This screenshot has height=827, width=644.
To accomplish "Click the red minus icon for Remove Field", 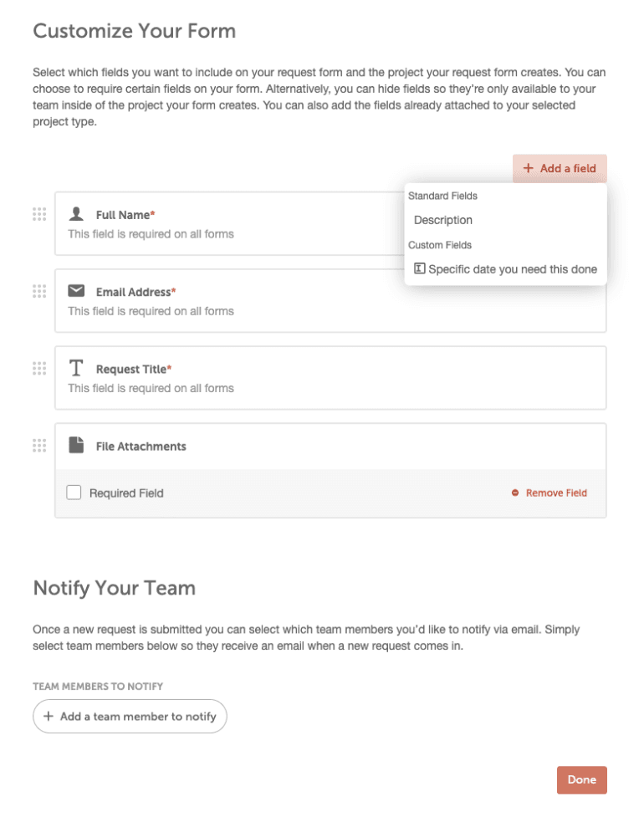I will (x=515, y=493).
